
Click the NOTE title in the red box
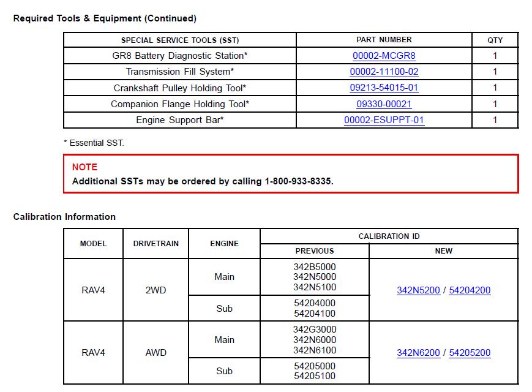[x=84, y=167]
